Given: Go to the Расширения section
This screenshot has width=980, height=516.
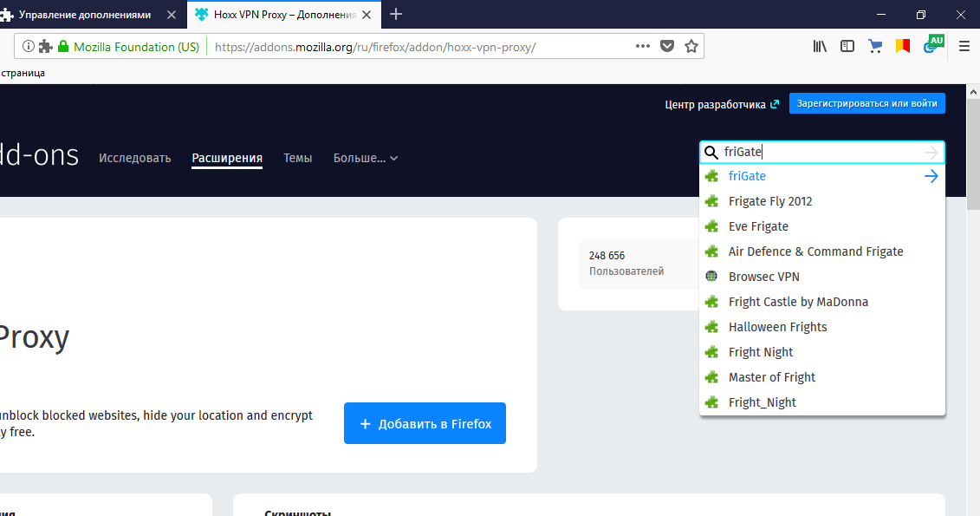Looking at the screenshot, I should click(227, 158).
